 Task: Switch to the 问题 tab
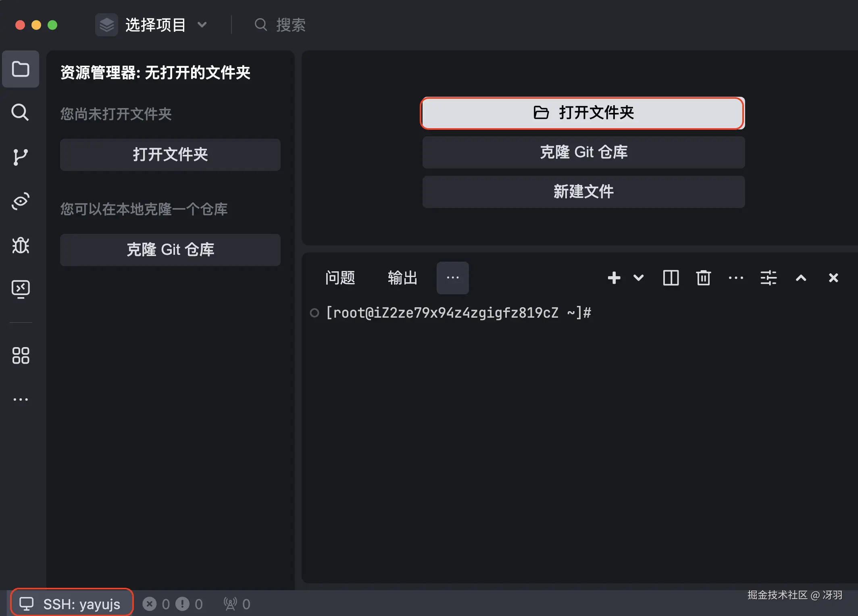(340, 278)
